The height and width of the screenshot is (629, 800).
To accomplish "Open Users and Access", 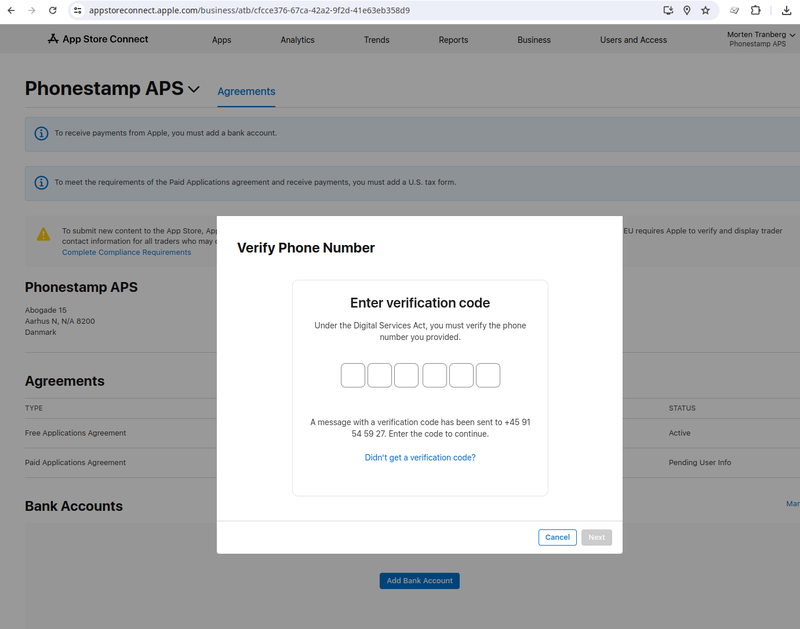I will 633,40.
